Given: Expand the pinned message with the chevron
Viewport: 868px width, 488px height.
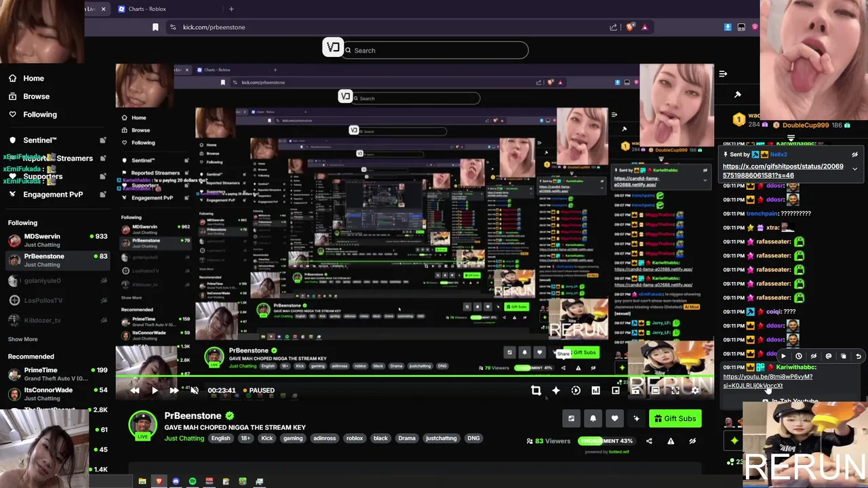Looking at the screenshot, I should (x=854, y=169).
